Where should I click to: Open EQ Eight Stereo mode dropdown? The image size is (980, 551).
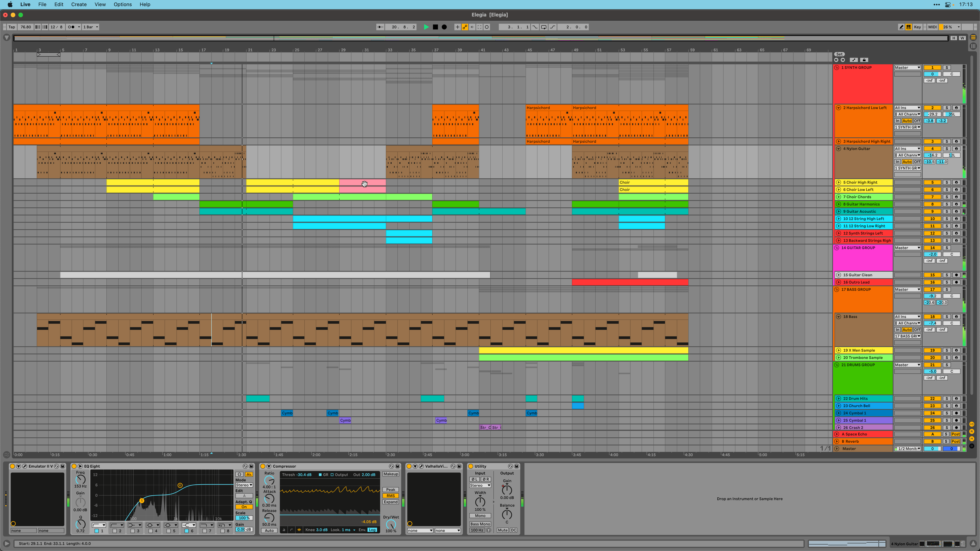[x=244, y=485]
